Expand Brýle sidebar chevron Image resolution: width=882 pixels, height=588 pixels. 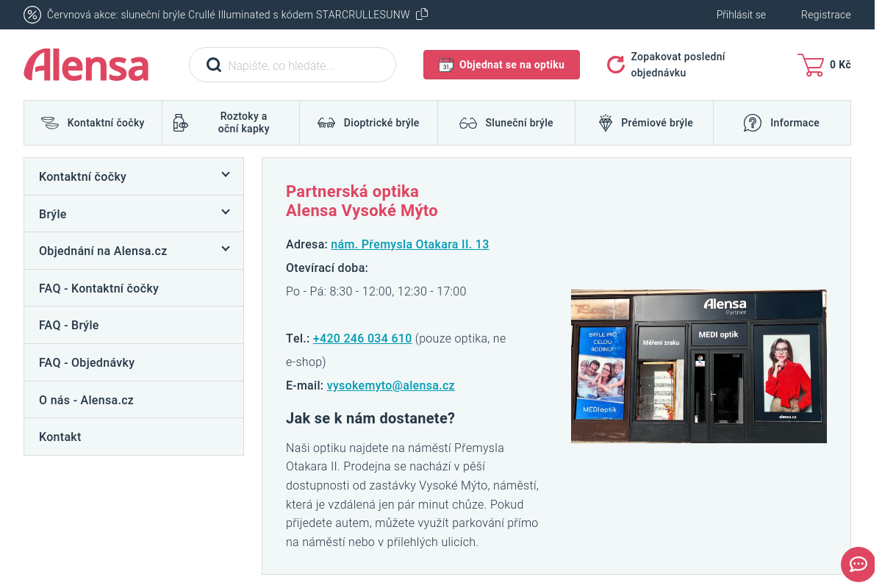click(226, 212)
